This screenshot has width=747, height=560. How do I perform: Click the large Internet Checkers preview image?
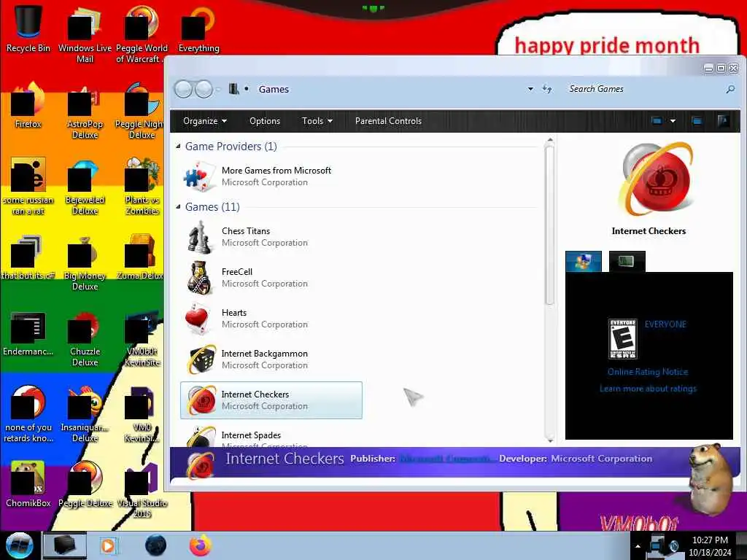pyautogui.click(x=656, y=179)
